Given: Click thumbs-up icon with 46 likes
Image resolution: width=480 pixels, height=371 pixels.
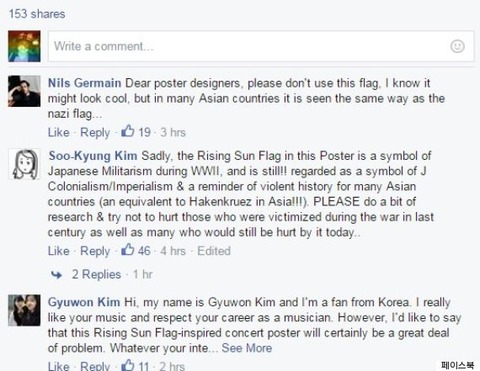Looking at the screenshot, I should tap(128, 250).
